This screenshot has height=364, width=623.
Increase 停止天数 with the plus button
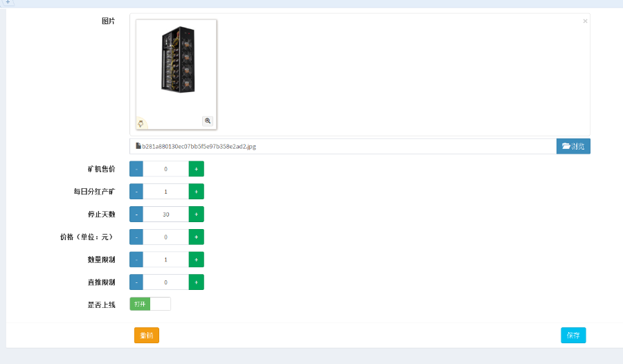pos(196,215)
